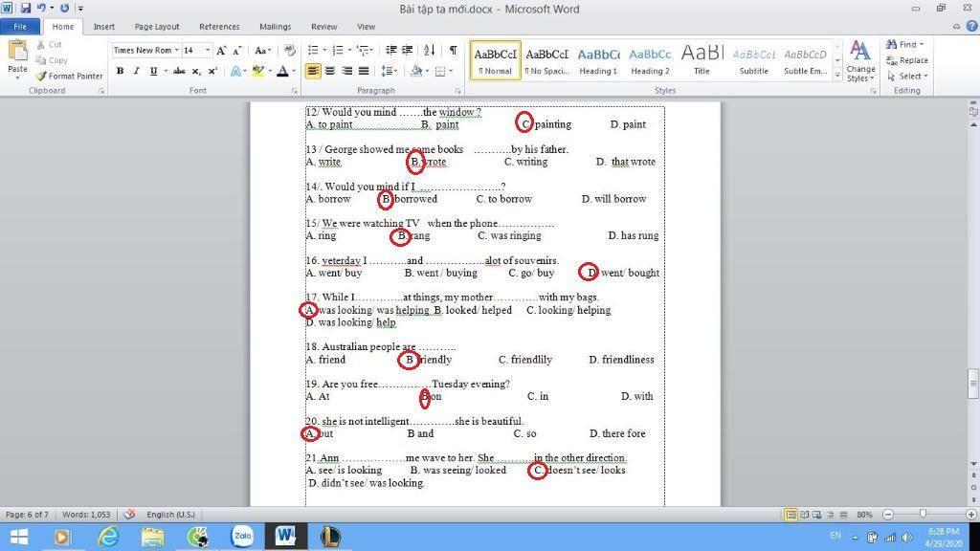The height and width of the screenshot is (551, 980).
Task: Open Word Help question mark icon
Action: tap(972, 26)
